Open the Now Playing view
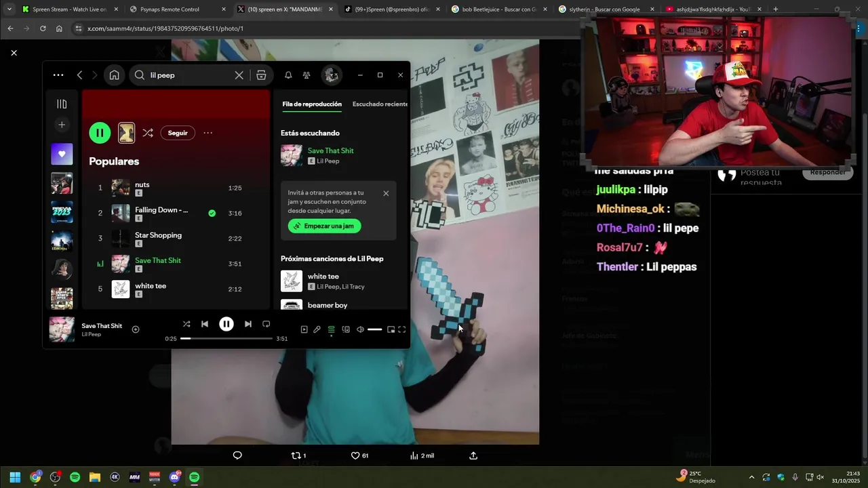Viewport: 868px width, 488px height. point(304,329)
